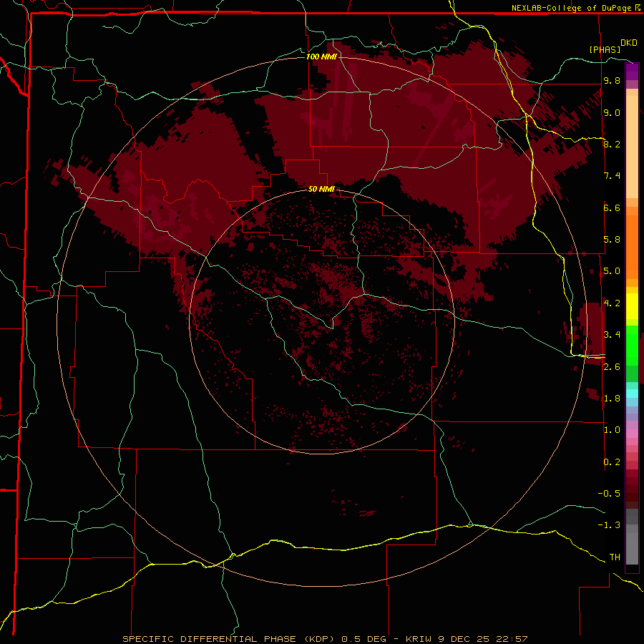
Task: Select the 9.8 scale value
Action: click(x=612, y=80)
